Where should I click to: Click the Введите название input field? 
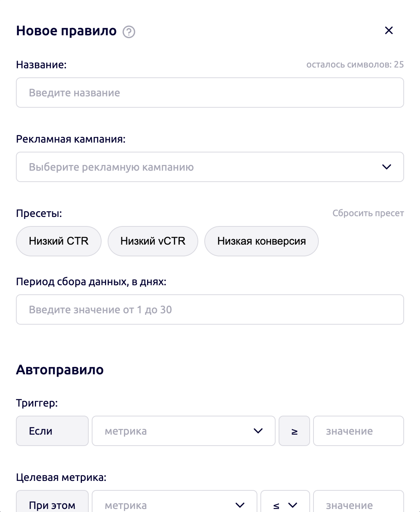(x=210, y=93)
